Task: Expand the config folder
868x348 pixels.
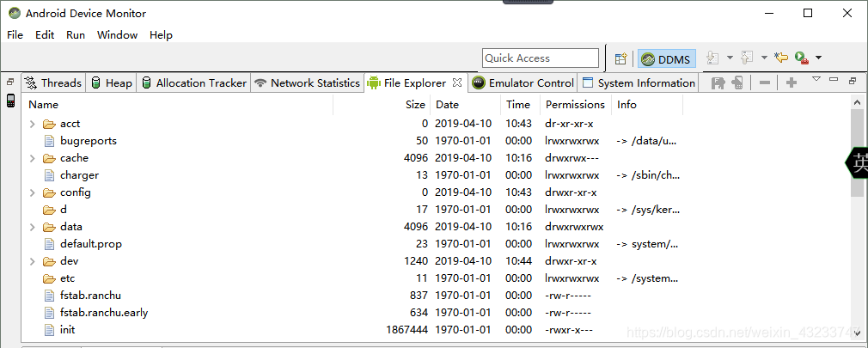Action: (32, 192)
